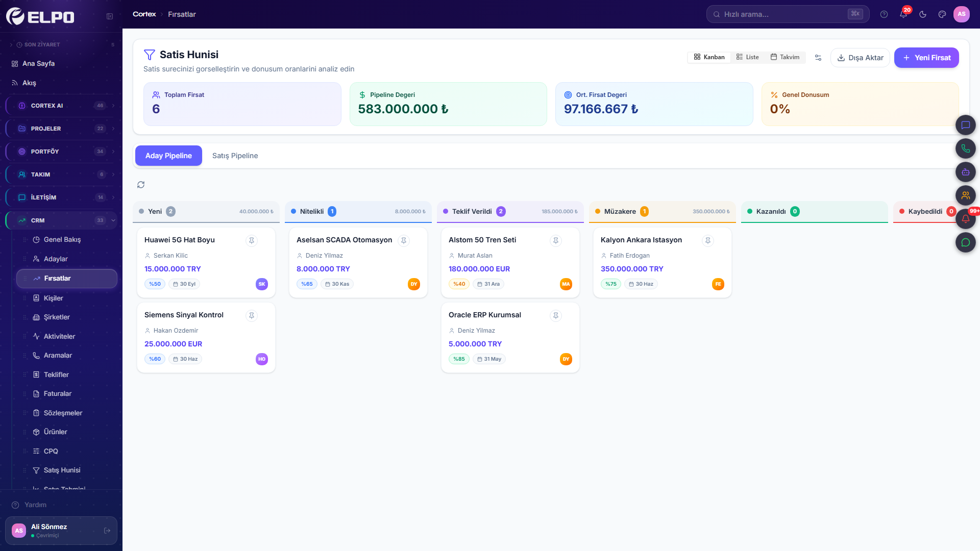Image resolution: width=980 pixels, height=551 pixels.
Task: Go to Ana Sayfa
Action: (x=61, y=64)
